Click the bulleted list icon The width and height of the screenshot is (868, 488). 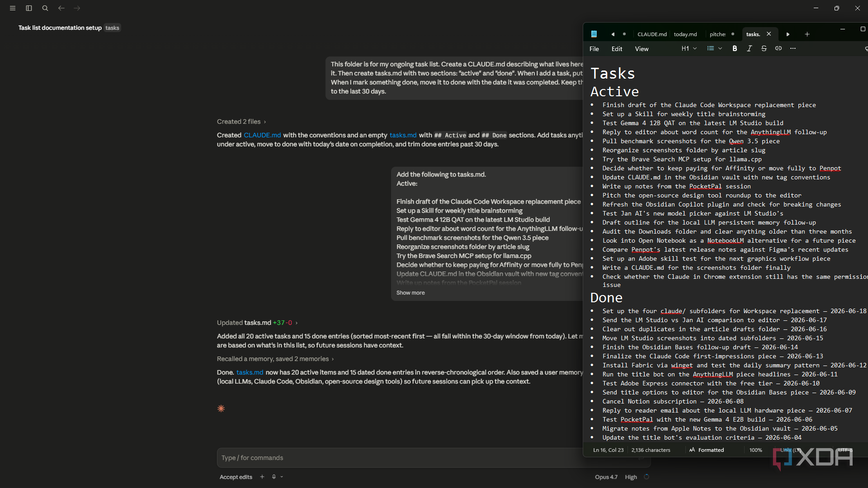710,48
